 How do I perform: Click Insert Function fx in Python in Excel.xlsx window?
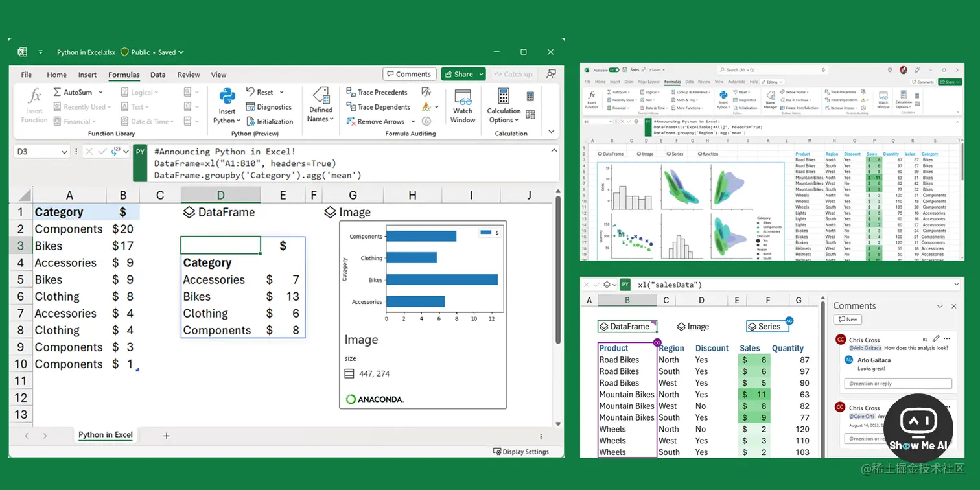[34, 106]
